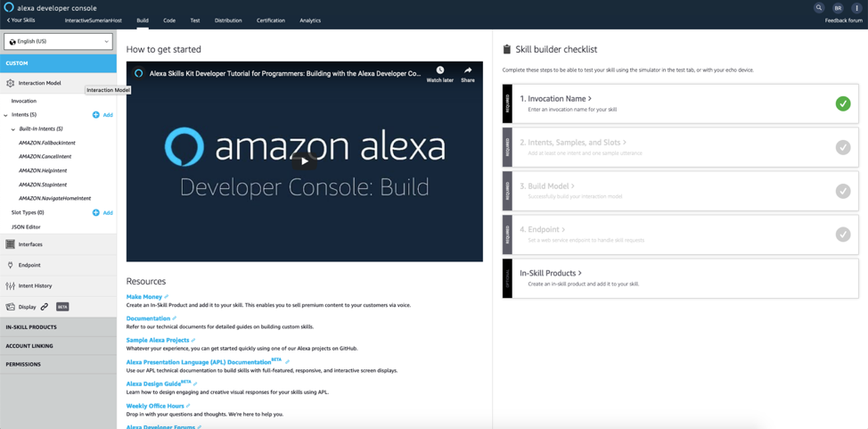The image size is (868, 429).
Task: Open the PERMISSIONS sidebar section
Action: pyautogui.click(x=58, y=365)
